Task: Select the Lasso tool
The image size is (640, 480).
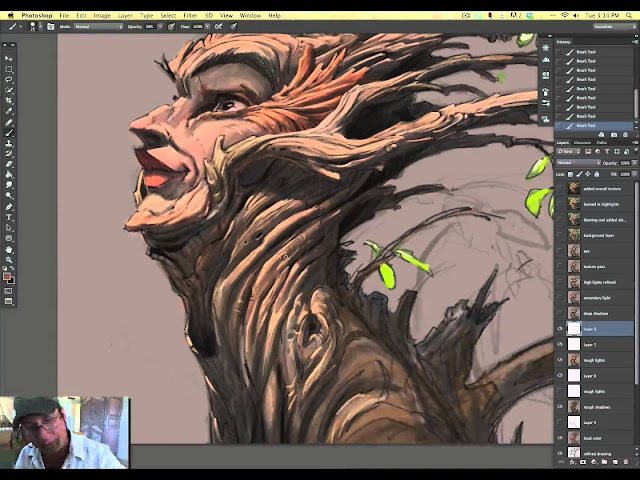Action: (9, 80)
